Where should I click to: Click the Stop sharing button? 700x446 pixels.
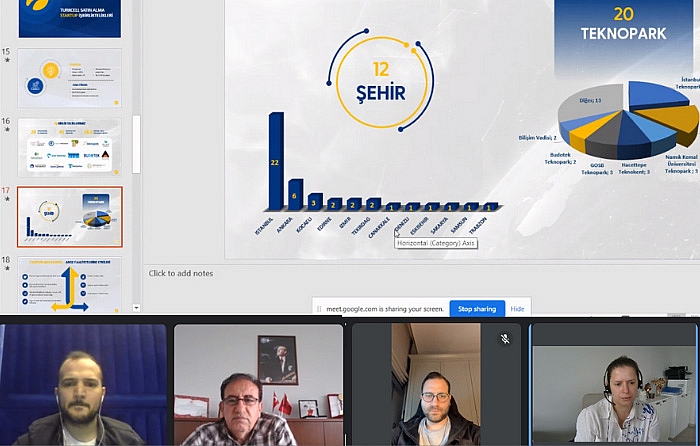pyautogui.click(x=477, y=308)
